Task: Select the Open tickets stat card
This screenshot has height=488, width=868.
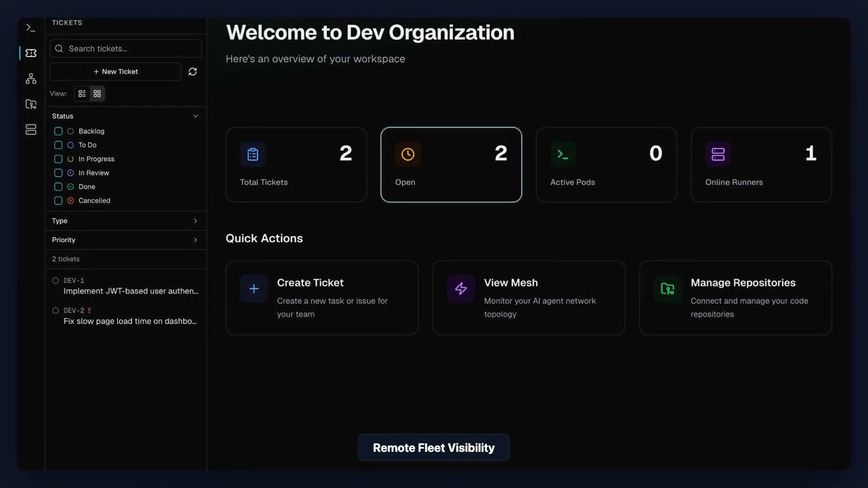Action: [451, 165]
